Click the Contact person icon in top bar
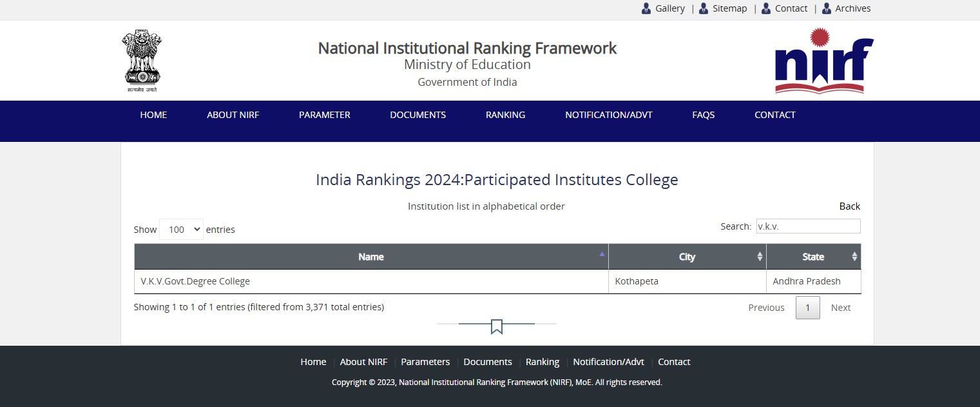Image resolution: width=980 pixels, height=407 pixels. point(766,8)
